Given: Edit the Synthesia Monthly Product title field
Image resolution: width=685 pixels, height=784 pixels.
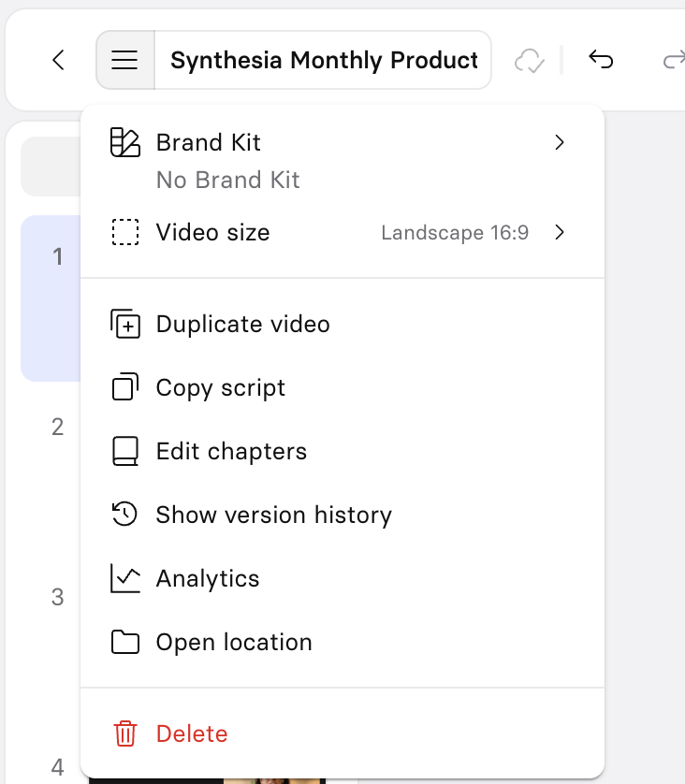Looking at the screenshot, I should [323, 60].
